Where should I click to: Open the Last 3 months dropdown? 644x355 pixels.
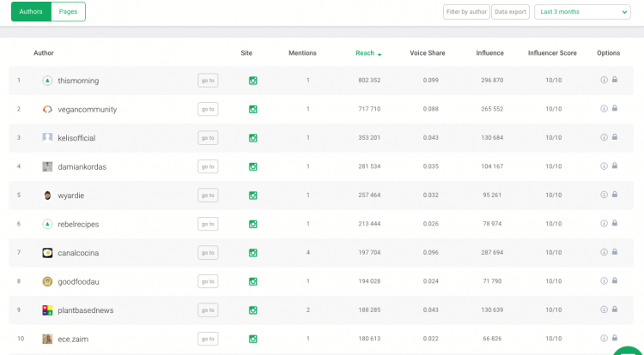[582, 12]
